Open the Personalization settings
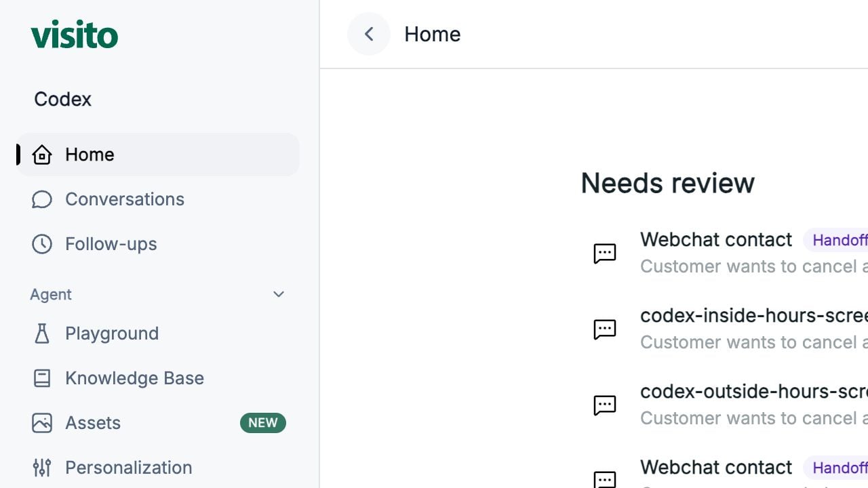 (157, 468)
